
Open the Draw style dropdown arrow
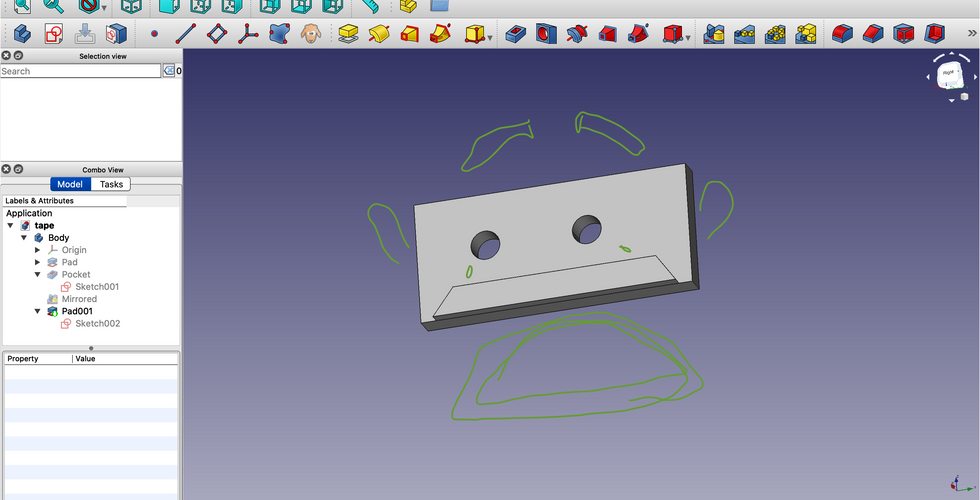coord(104,8)
